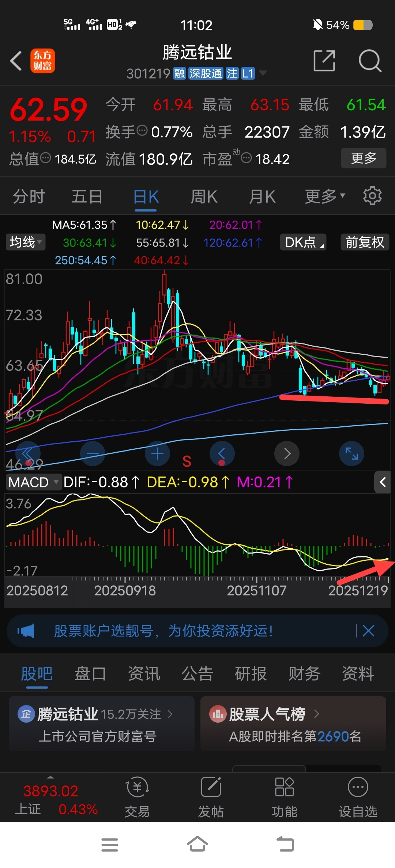This screenshot has width=395, height=868.
Task: Collapse indicator panel with left chevron
Action: point(383,482)
